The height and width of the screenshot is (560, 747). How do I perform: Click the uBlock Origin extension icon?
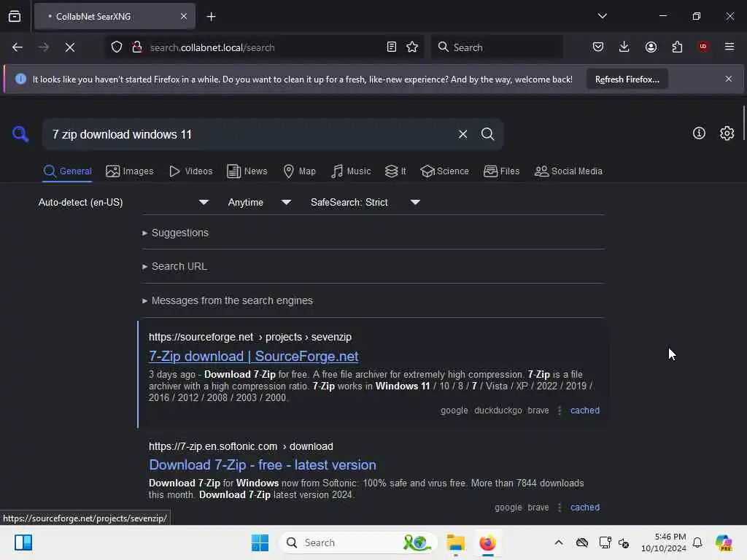coord(703,47)
